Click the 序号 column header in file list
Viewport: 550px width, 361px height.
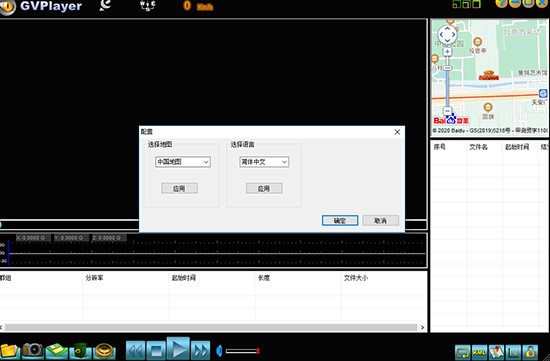tap(440, 147)
